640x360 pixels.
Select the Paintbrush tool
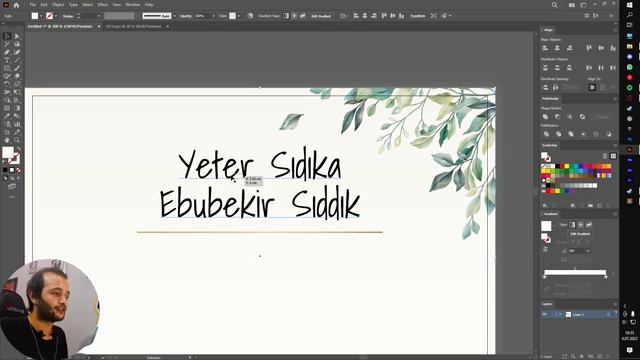pyautogui.click(x=17, y=68)
